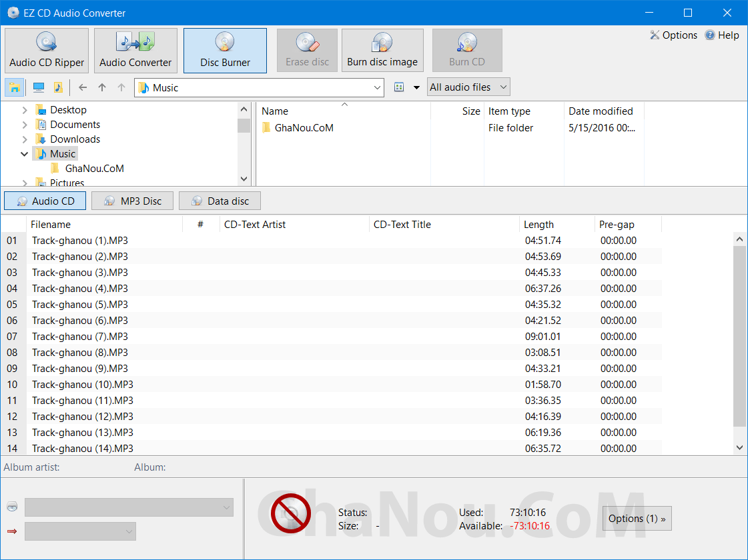Click the no-disc status icon
The height and width of the screenshot is (560, 748).
coord(290,513)
